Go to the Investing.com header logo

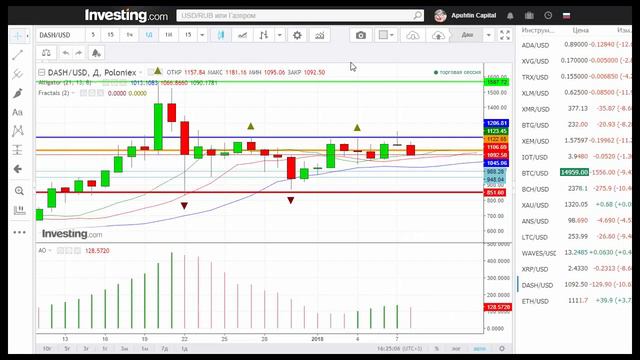(x=126, y=16)
